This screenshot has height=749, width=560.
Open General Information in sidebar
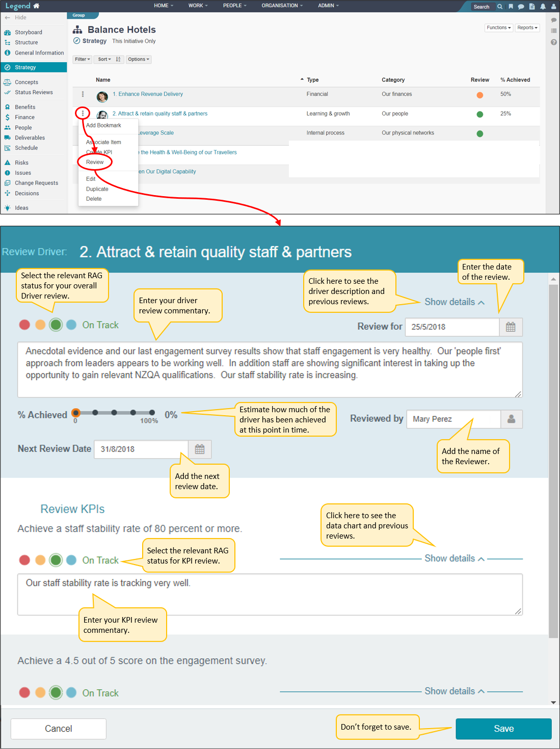[39, 53]
